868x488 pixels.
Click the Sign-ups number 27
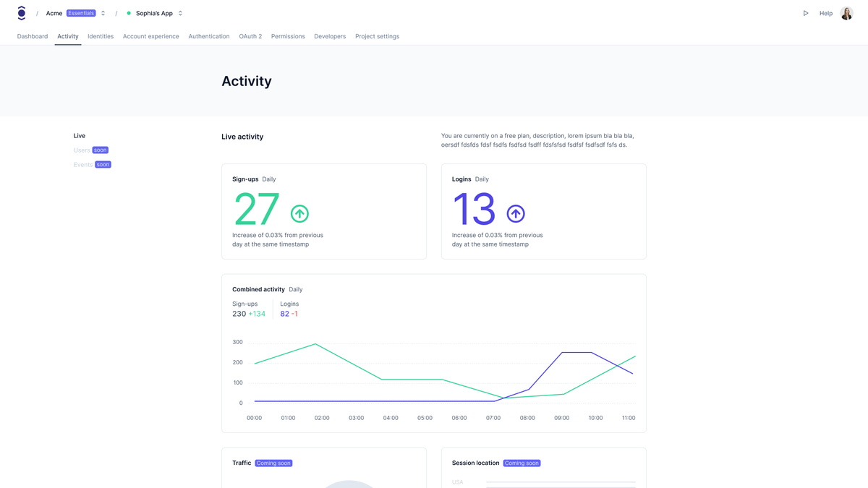[x=257, y=210]
